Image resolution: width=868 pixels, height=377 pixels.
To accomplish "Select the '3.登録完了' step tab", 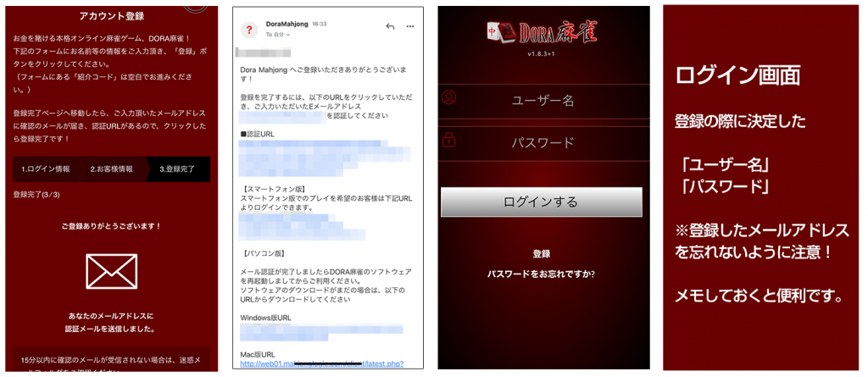I will click(177, 169).
